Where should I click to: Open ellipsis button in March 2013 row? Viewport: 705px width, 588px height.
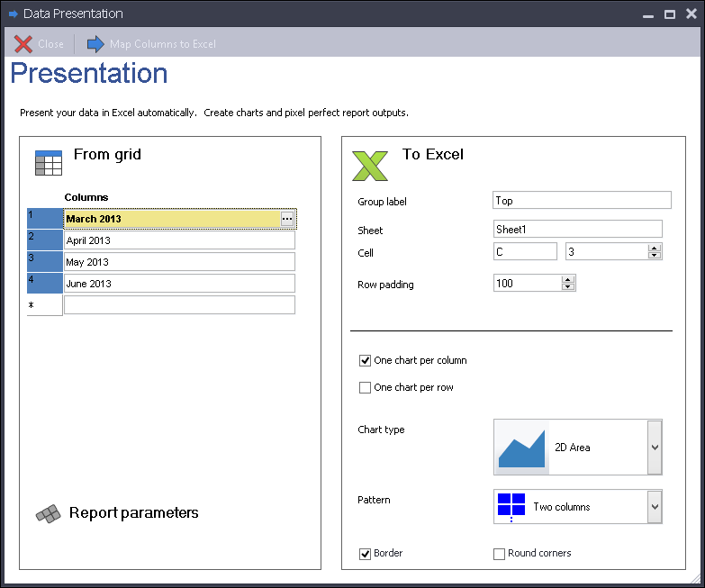point(287,219)
